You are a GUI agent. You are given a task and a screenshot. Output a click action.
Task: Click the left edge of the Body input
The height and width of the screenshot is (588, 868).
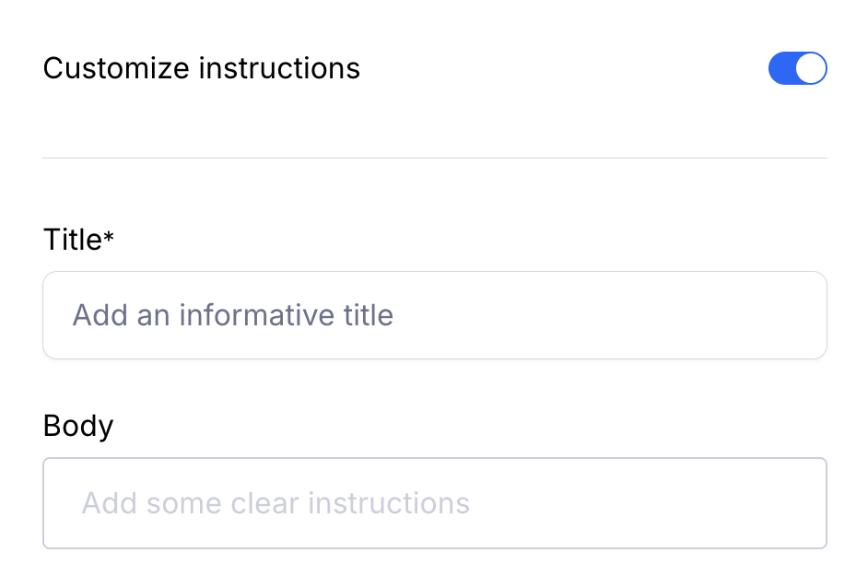tap(55, 503)
